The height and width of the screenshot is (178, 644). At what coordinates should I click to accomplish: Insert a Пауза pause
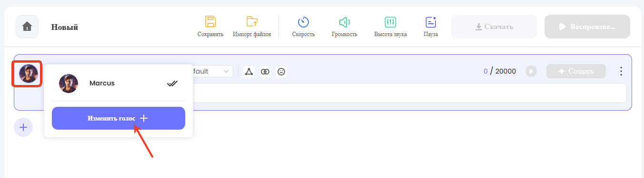pyautogui.click(x=431, y=27)
